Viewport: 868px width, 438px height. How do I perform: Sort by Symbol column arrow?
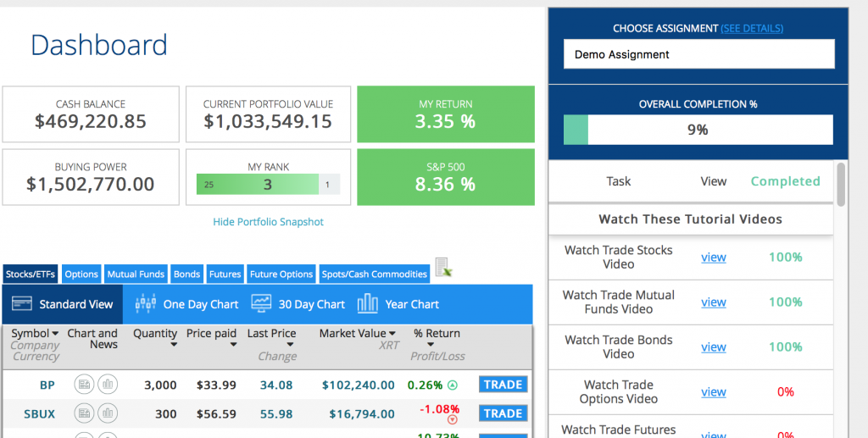pyautogui.click(x=55, y=334)
